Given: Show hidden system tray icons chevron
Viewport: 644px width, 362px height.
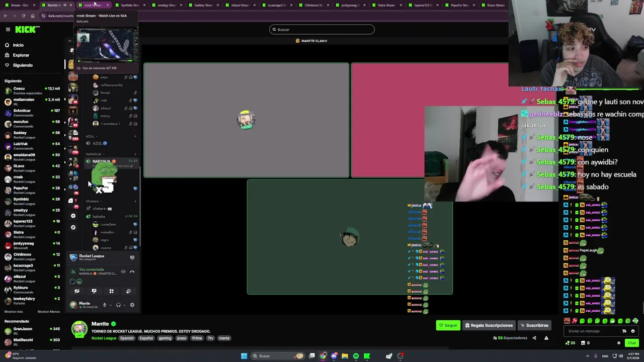Looking at the screenshot, I should coord(587,356).
